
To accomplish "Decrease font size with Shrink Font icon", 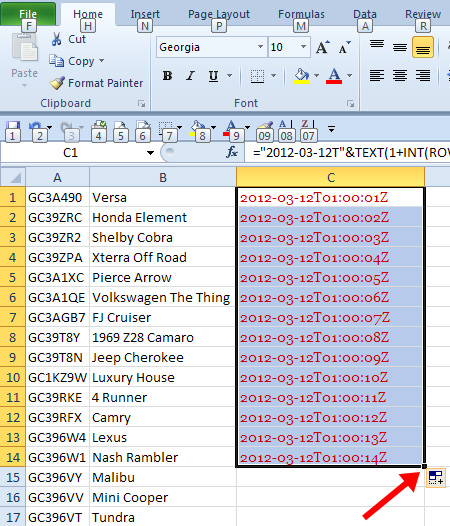I will click(x=344, y=47).
